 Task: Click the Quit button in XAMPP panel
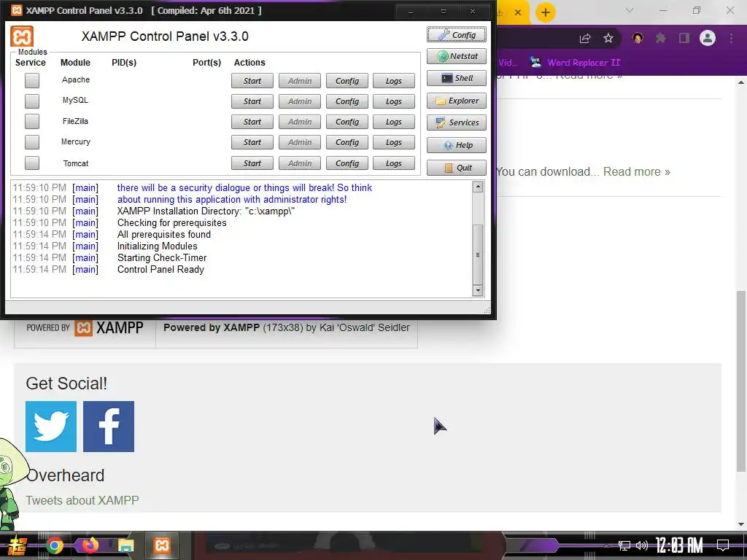pos(457,168)
